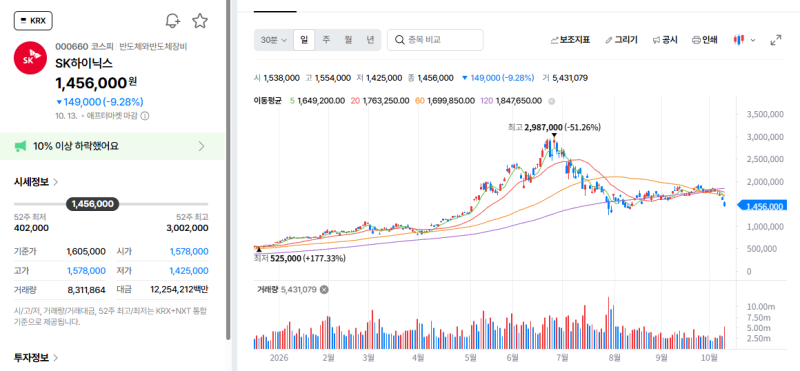The width and height of the screenshot is (800, 371).
Task: Open the 그리기 drawing tools
Action: click(621, 40)
